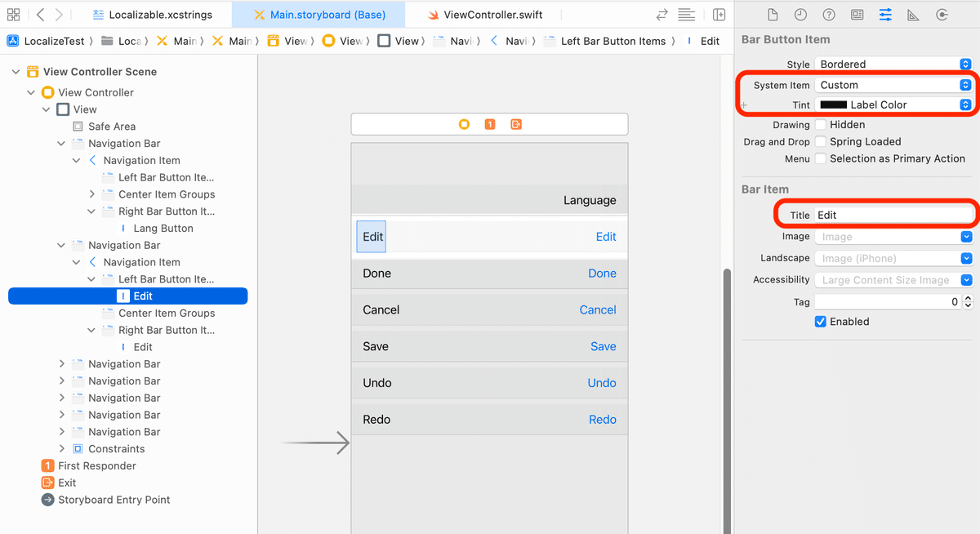Select the left Redo item on canvas

(376, 420)
